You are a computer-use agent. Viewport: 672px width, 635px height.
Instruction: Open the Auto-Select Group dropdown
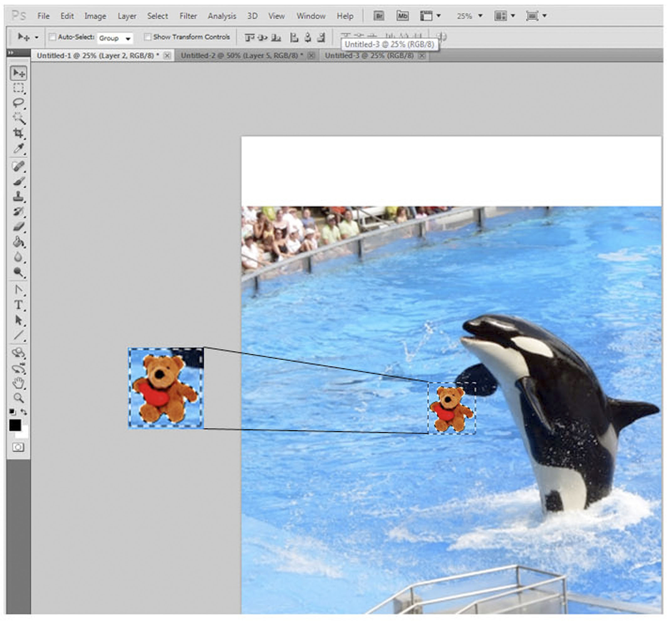115,38
